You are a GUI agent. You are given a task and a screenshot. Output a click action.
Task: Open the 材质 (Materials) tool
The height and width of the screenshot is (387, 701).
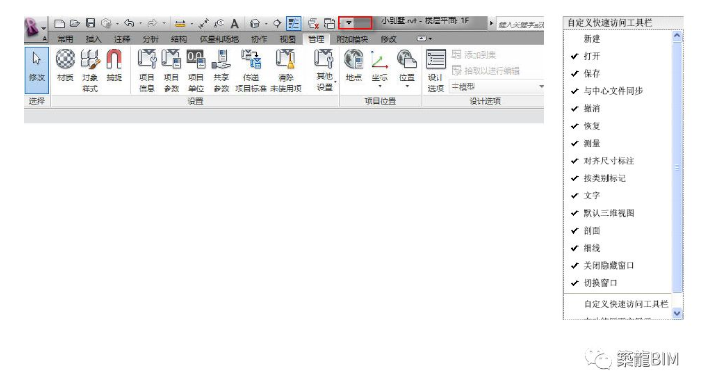[x=65, y=66]
